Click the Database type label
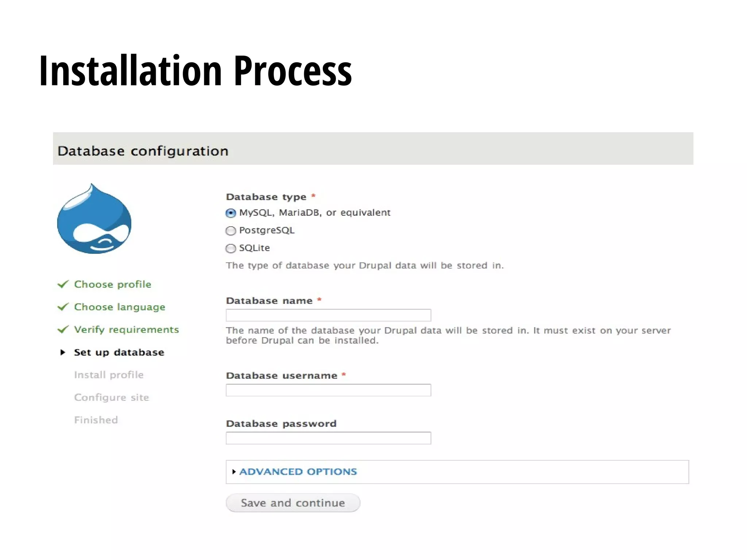 (266, 197)
